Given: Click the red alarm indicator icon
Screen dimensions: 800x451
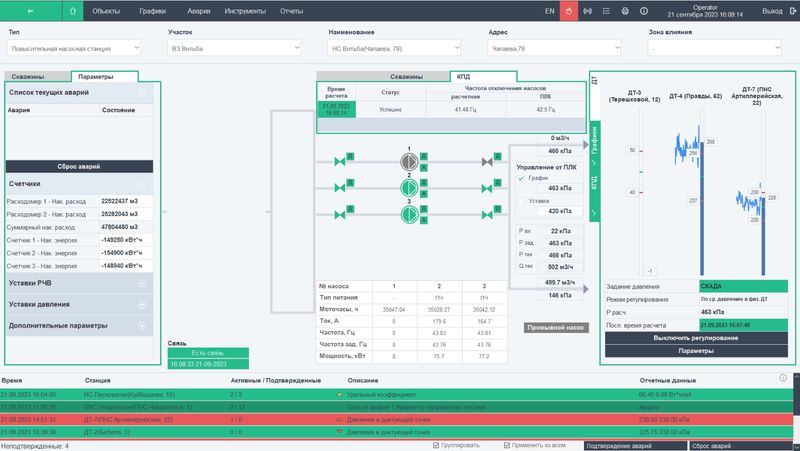Looking at the screenshot, I should coord(568,11).
